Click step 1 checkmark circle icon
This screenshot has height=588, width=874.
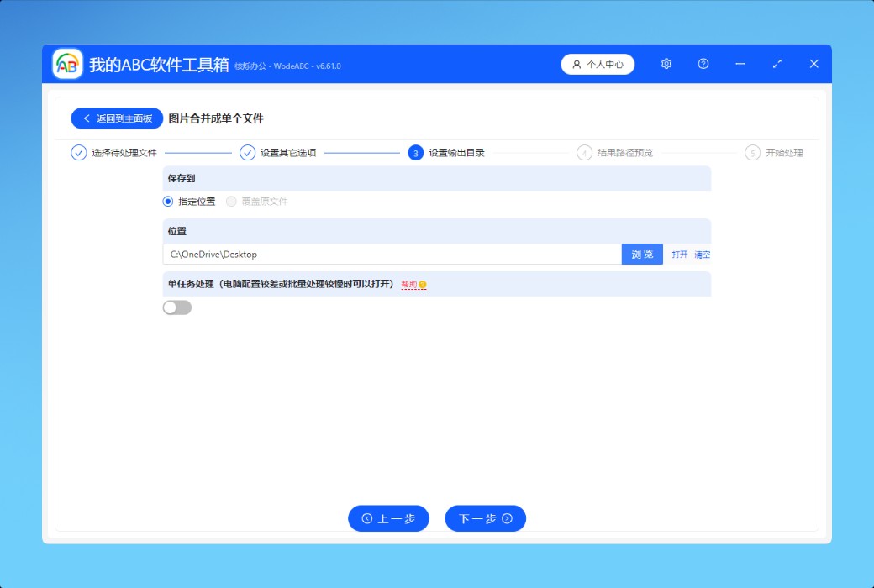pyautogui.click(x=79, y=153)
